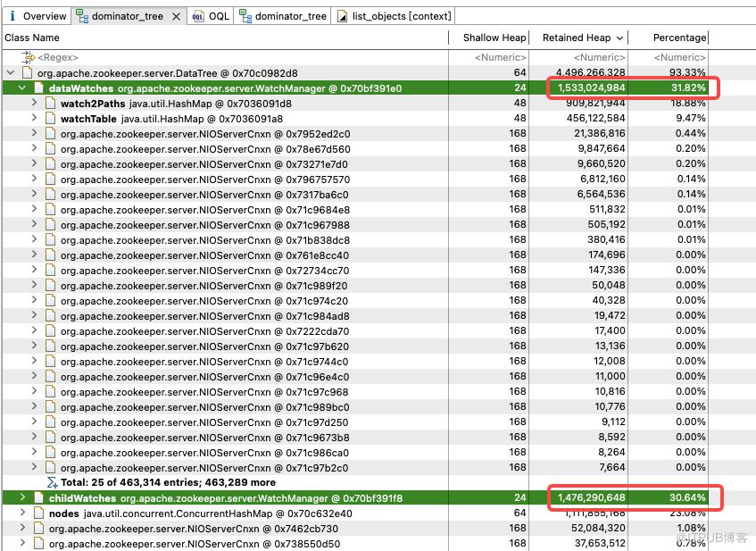This screenshot has height=551, width=756.
Task: Click the Total entries sigma icon
Action: pyautogui.click(x=52, y=482)
